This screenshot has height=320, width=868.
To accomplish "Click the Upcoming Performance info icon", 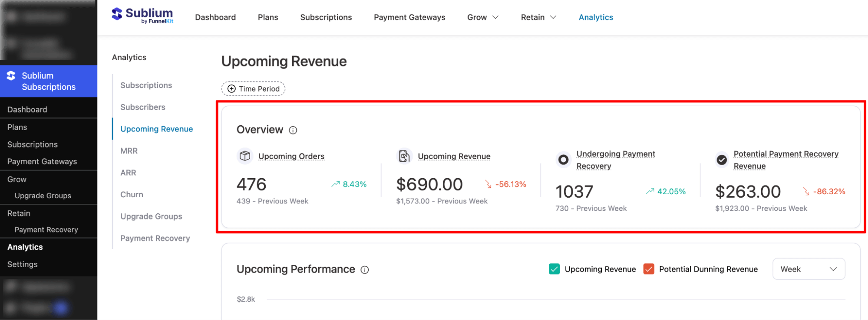I will pyautogui.click(x=365, y=270).
